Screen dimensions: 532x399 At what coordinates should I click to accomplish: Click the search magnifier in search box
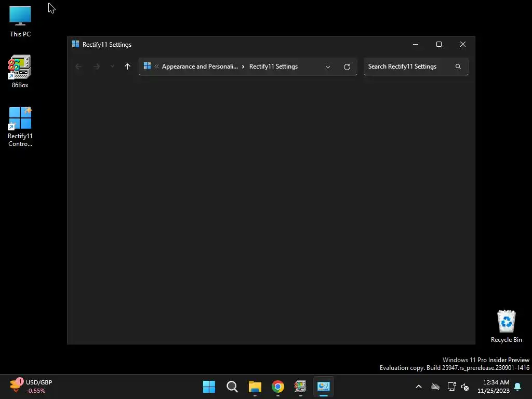click(x=458, y=66)
